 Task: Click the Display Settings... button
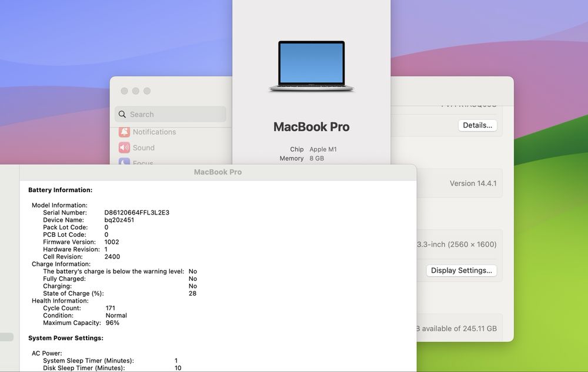pos(461,270)
